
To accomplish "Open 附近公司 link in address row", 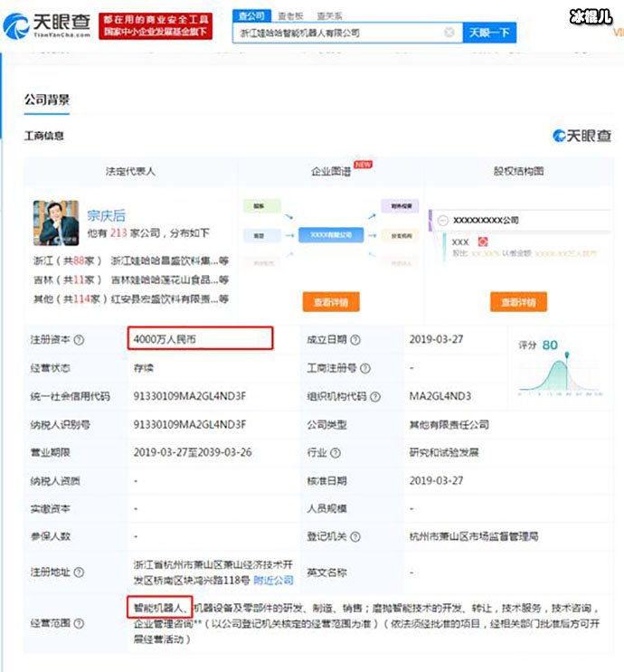I will [273, 581].
